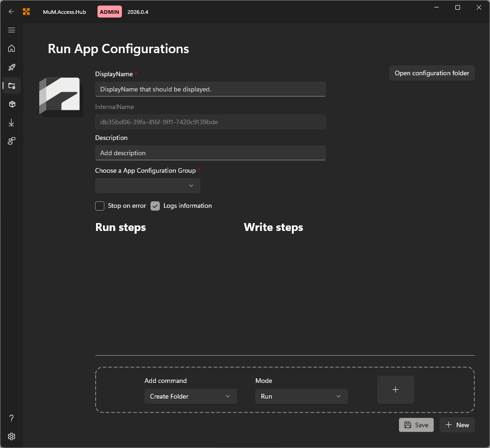
Task: Open the connections icon at sidebar bottom
Action: pyautogui.click(x=12, y=141)
